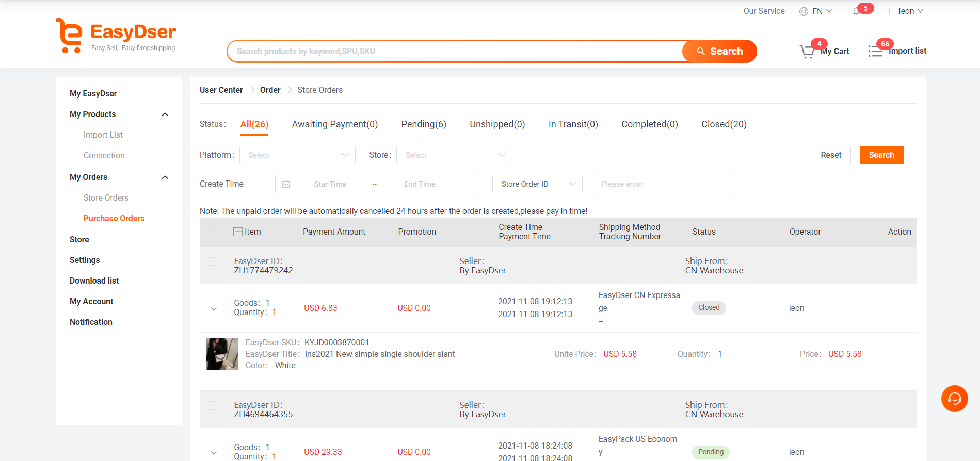Click the orange product Search button
980x461 pixels.
[x=719, y=52]
